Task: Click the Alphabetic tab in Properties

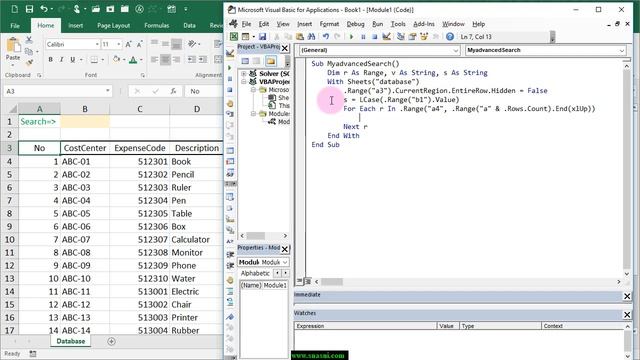Action: pos(255,273)
